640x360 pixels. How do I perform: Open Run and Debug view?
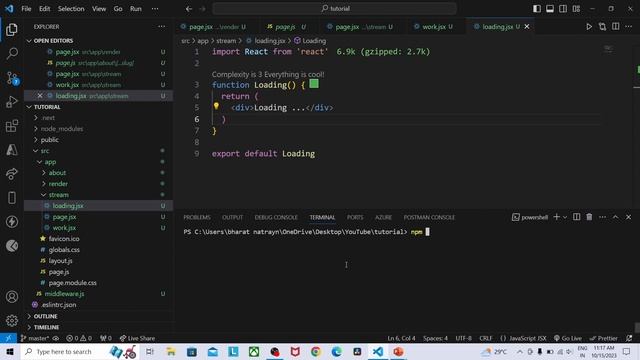(x=12, y=102)
